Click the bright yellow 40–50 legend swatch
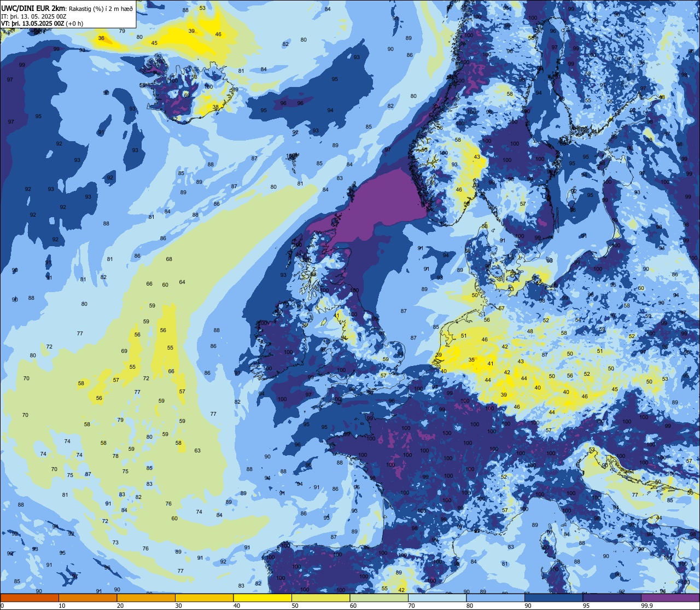Viewport: 700px width, 610px height. pos(262,597)
